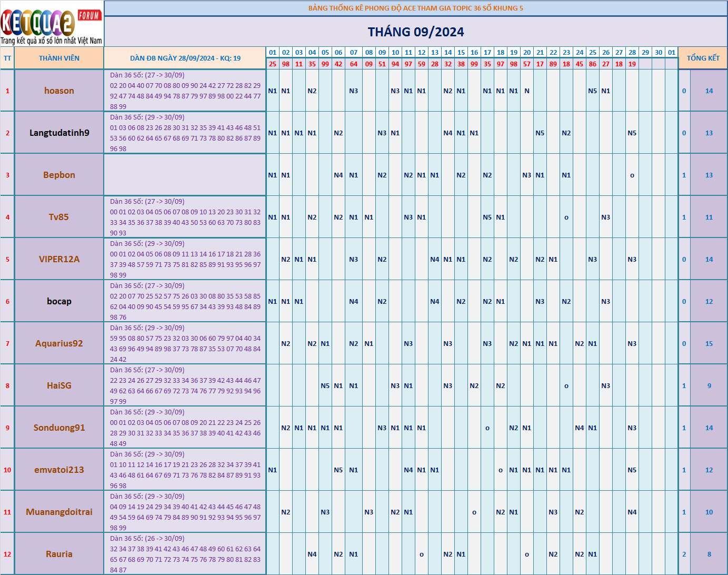Select the day 28 column header
Viewport: 728px width, 575px height.
(632, 53)
